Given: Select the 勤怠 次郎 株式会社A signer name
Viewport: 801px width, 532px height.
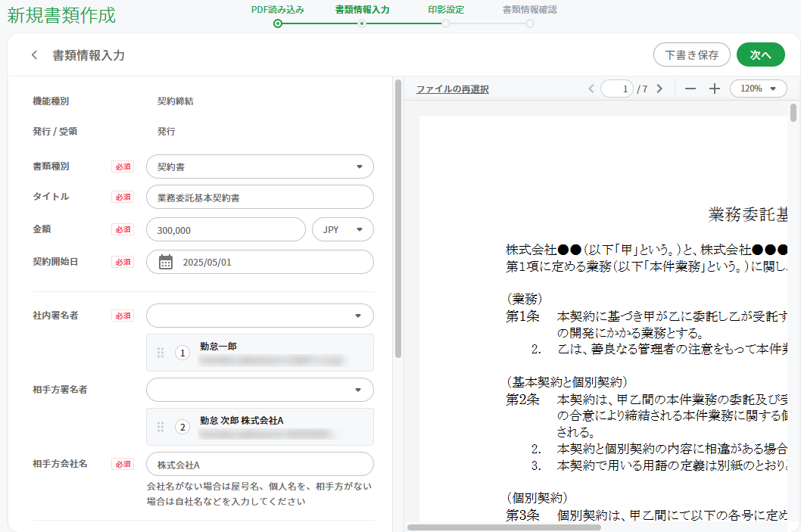Looking at the screenshot, I should point(242,420).
